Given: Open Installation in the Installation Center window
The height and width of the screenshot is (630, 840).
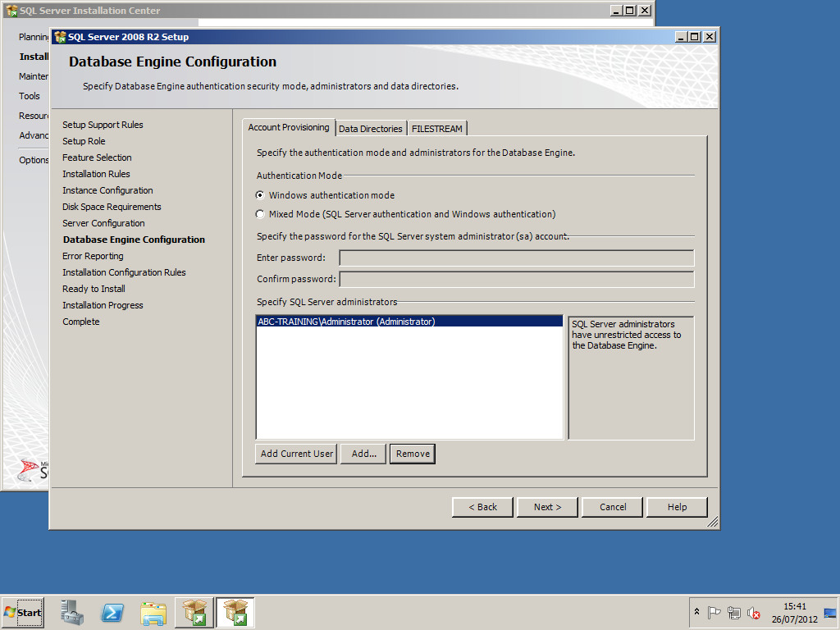Looking at the screenshot, I should coord(34,57).
